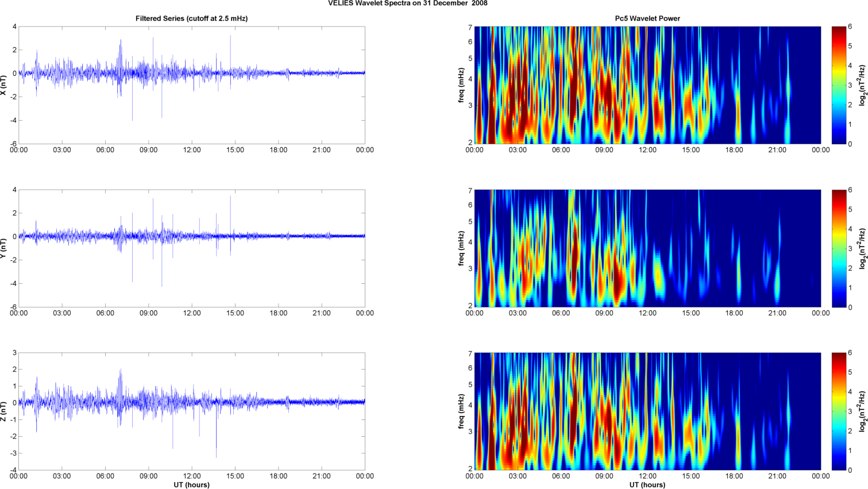Click 'UT (hours)' label under the bottom spectrogram
Image resolution: width=868 pixels, height=489 pixels.
pyautogui.click(x=647, y=485)
